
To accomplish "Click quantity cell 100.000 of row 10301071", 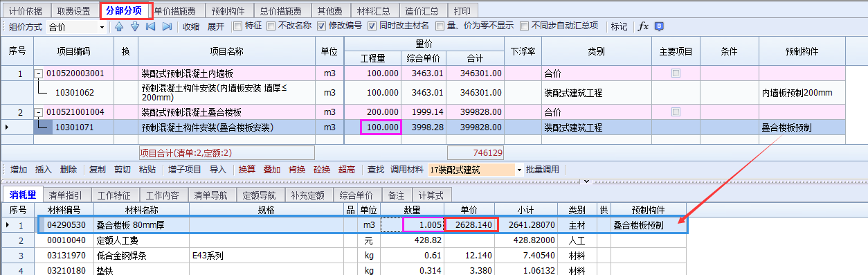I will tap(381, 127).
